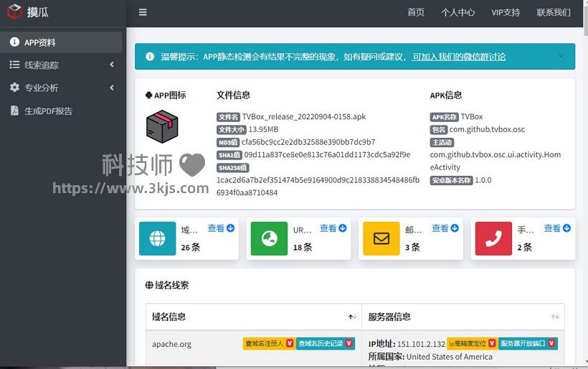Click 服务器开放端口 button
Viewport: 588px width, 369px height.
pos(528,343)
